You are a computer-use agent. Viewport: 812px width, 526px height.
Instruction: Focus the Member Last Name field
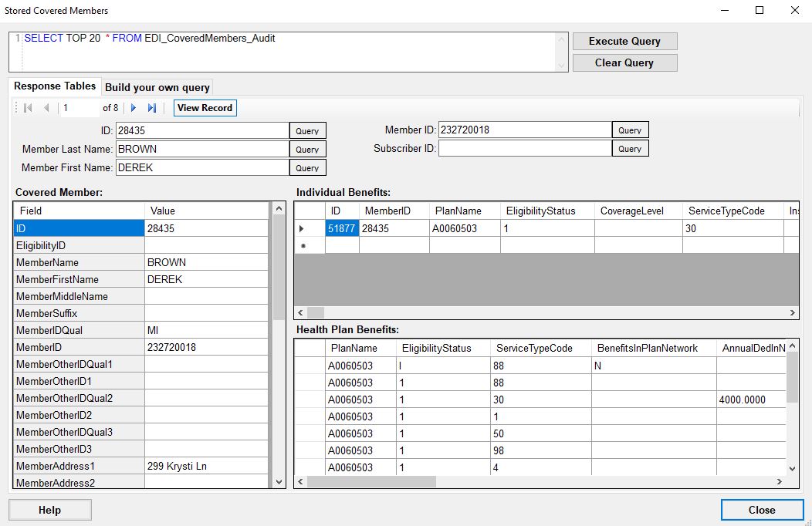point(202,149)
